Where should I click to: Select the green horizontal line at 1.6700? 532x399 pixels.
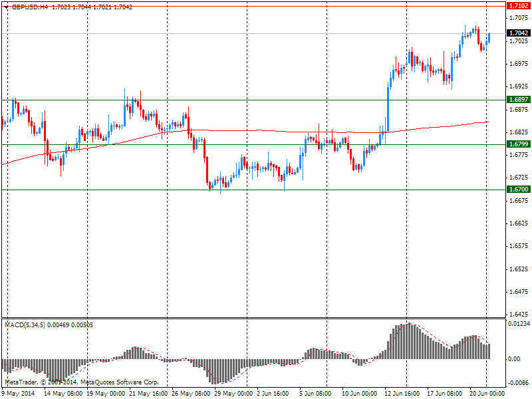pyautogui.click(x=254, y=190)
